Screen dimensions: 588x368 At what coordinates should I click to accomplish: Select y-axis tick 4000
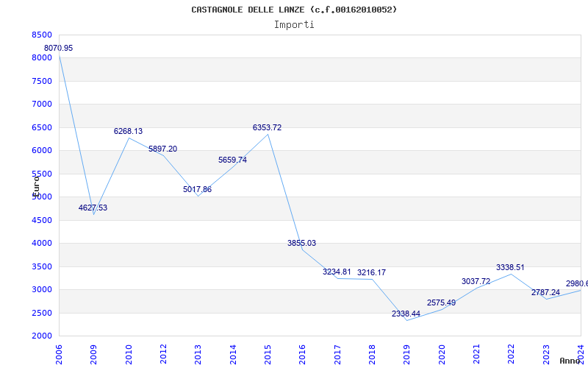[x=42, y=244]
